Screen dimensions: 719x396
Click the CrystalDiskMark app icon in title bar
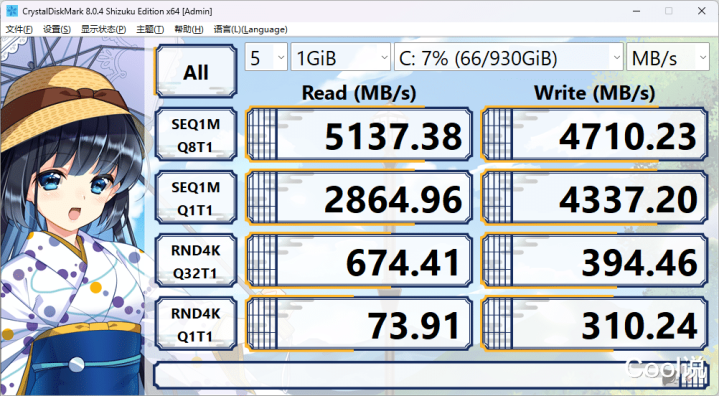[12, 11]
